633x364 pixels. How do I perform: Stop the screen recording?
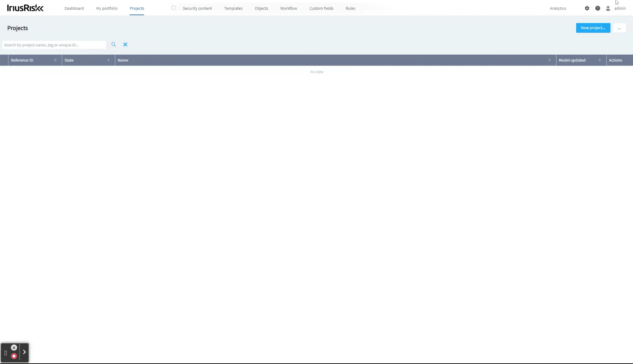point(14,356)
